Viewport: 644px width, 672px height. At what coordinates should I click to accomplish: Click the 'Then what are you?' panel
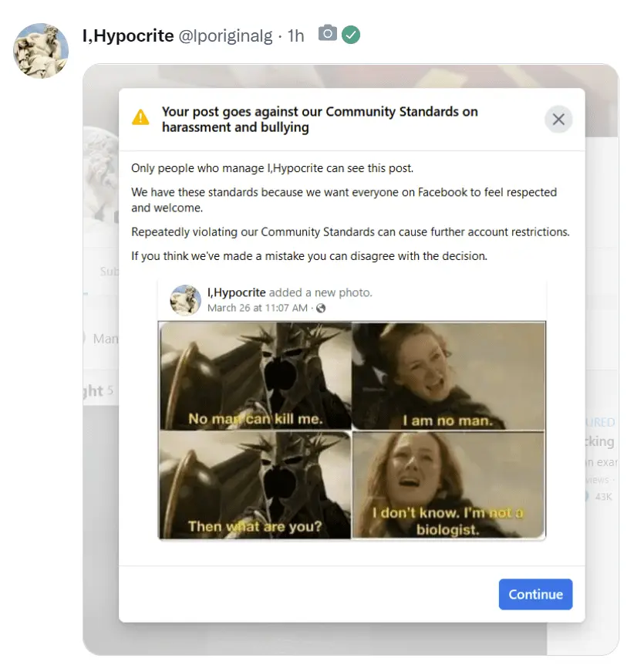[255, 485]
